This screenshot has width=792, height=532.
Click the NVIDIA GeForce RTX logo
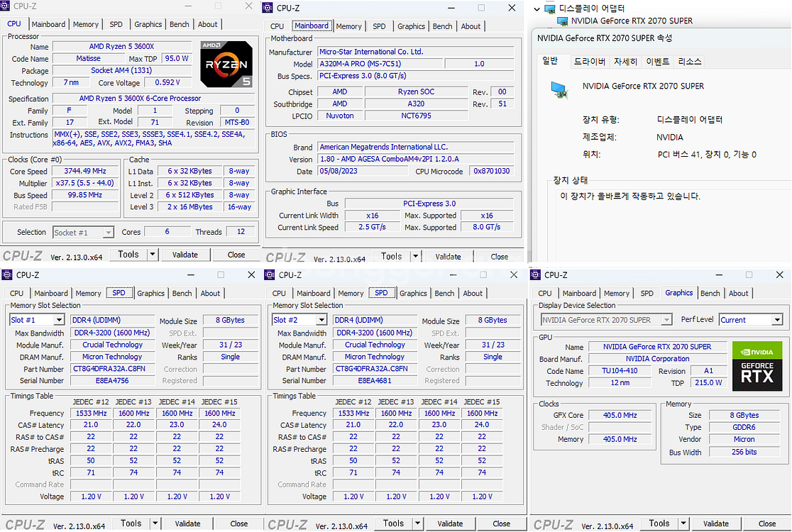coord(757,366)
